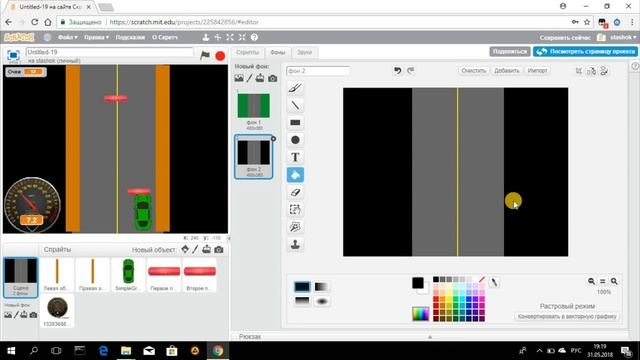The height and width of the screenshot is (360, 640).
Task: Switch to the Скрипты tab
Action: click(247, 52)
